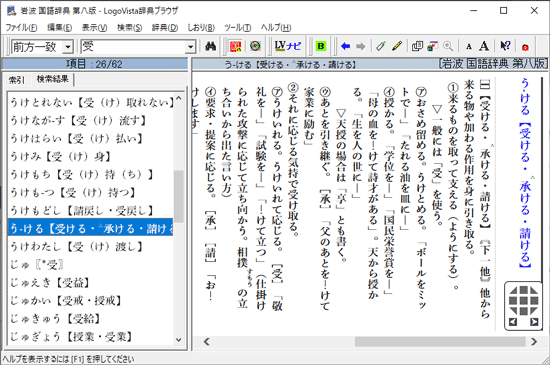Expand the search term history dropdown
550x365 pixels.
point(190,47)
